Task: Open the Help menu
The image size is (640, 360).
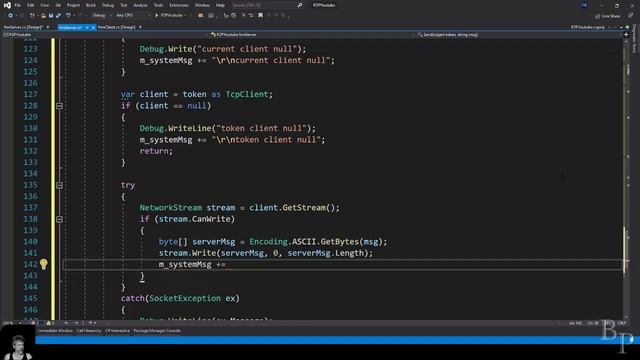Action: (x=220, y=5)
